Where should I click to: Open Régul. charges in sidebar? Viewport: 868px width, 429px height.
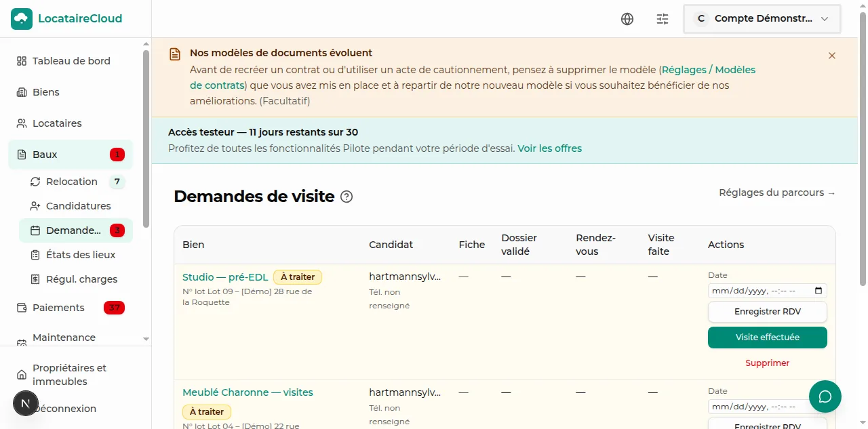coord(76,279)
